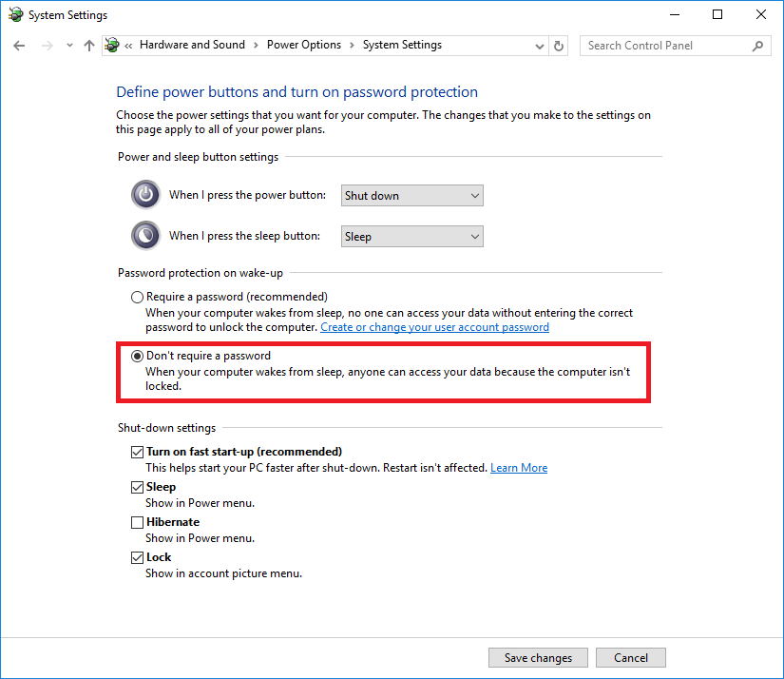
Task: Click the search magnifier icon
Action: tap(757, 46)
